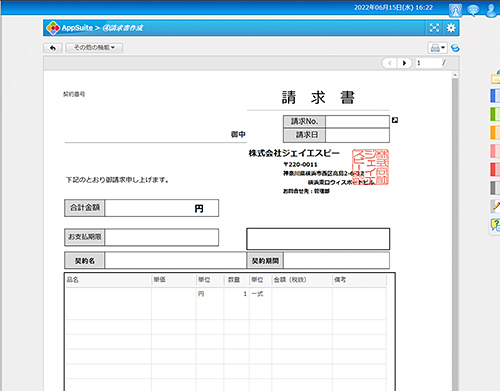
Task: Click the first row 品名 cell
Action: point(109,303)
